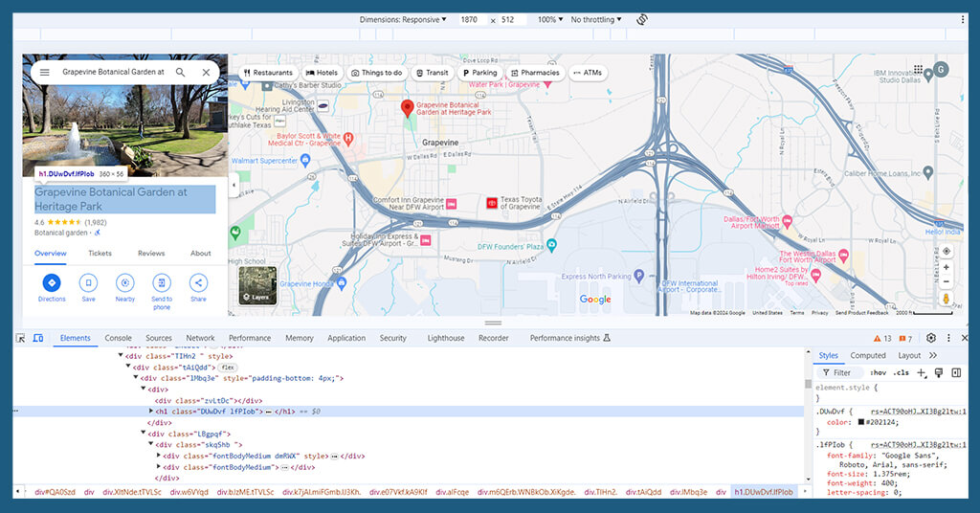The image size is (980, 513).
Task: Click the Share icon button
Action: (198, 283)
